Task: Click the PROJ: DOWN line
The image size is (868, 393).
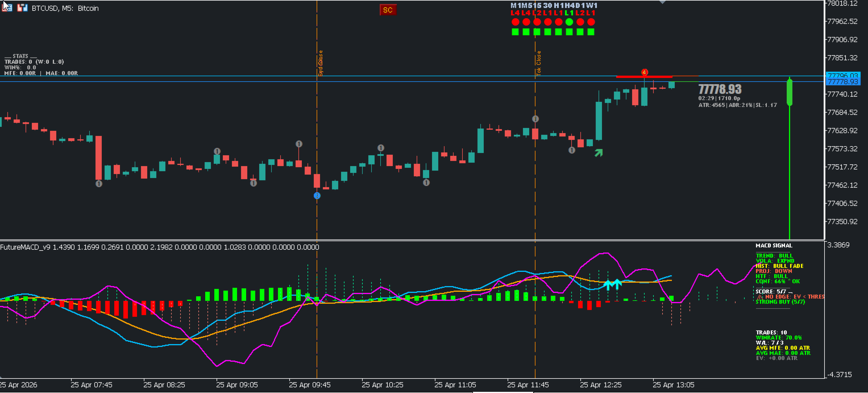Action: tap(774, 271)
